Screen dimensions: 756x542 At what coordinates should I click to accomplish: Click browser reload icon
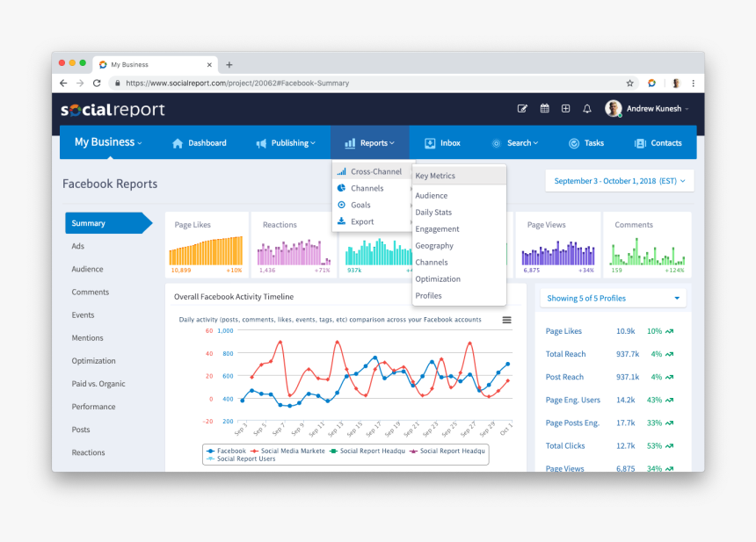point(97,83)
